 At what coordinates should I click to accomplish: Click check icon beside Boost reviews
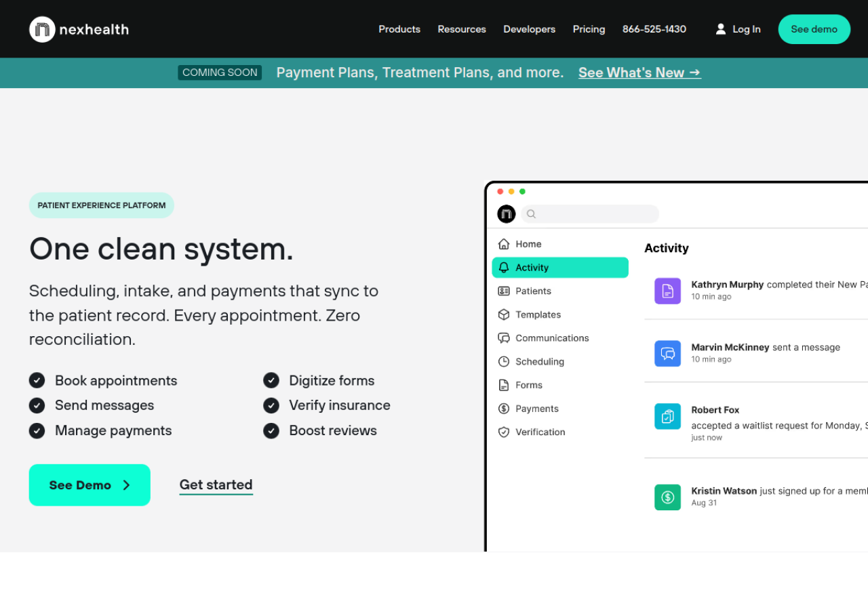[x=271, y=430]
